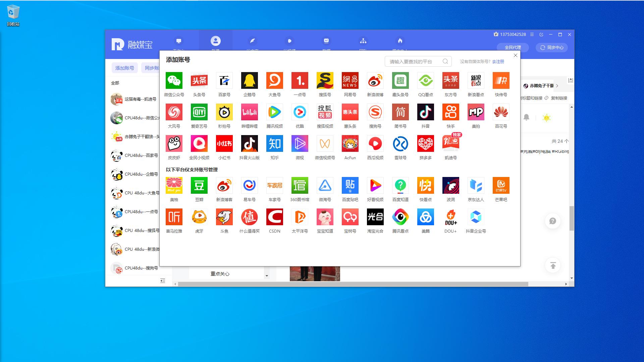The image size is (644, 362).
Task: Click the 去注册 register link
Action: [498, 62]
